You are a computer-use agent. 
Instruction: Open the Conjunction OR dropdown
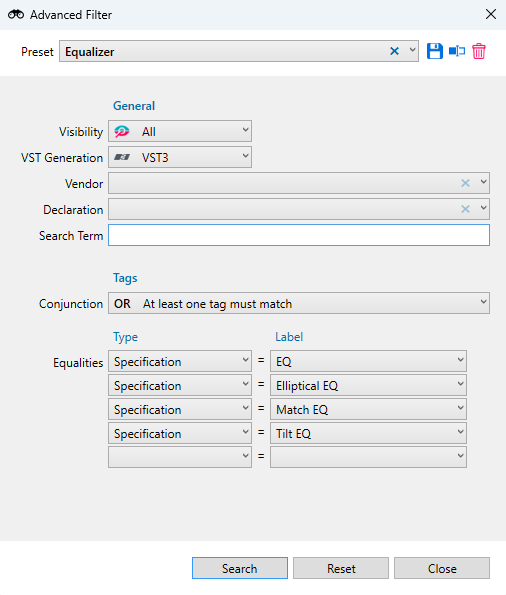299,303
